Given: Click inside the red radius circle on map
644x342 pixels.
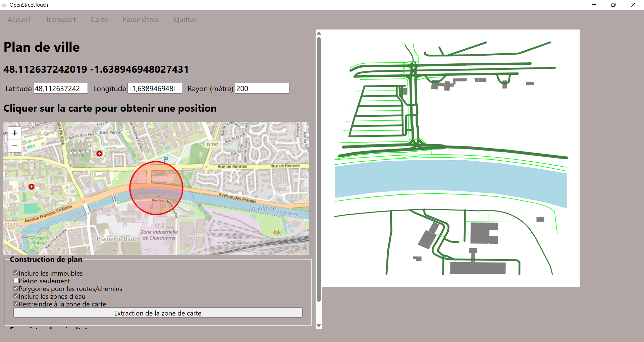Looking at the screenshot, I should pyautogui.click(x=156, y=188).
